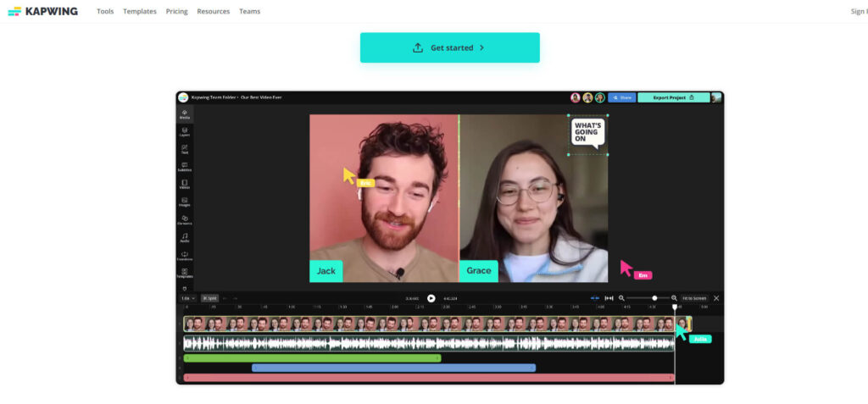Click the Kapwing logo in the header
868x404 pixels.
[43, 11]
